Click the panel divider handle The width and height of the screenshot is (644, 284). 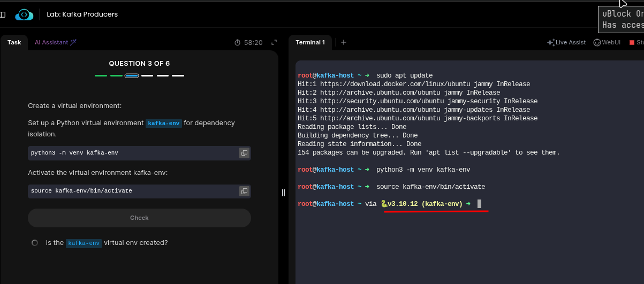point(283,193)
